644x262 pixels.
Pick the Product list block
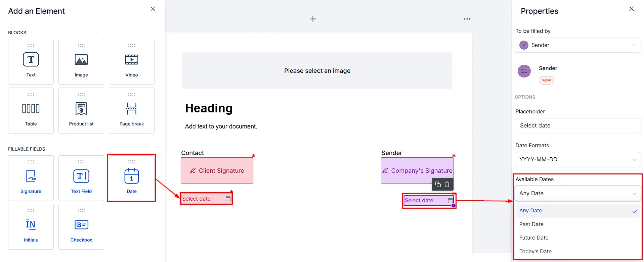coord(81,111)
